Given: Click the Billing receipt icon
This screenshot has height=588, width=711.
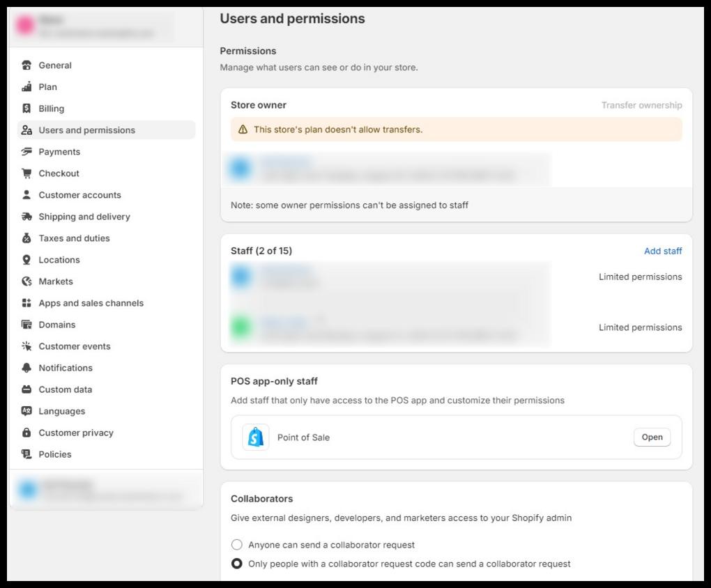Looking at the screenshot, I should point(26,109).
